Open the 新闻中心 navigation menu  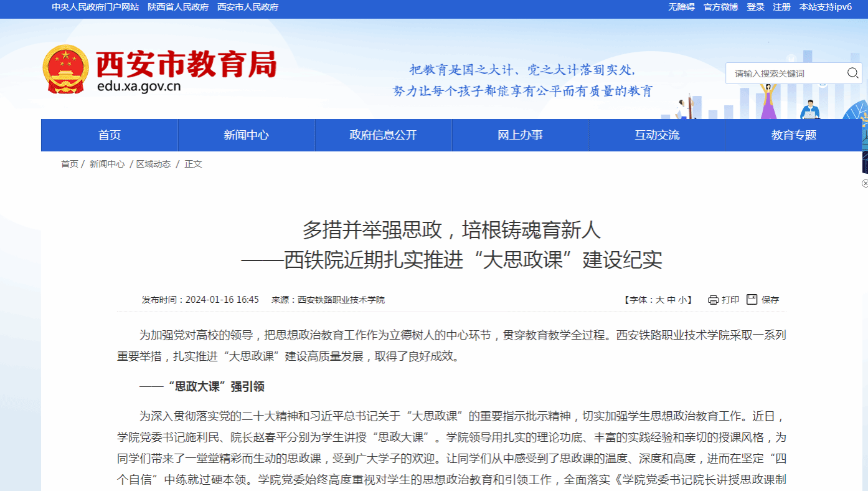click(246, 135)
